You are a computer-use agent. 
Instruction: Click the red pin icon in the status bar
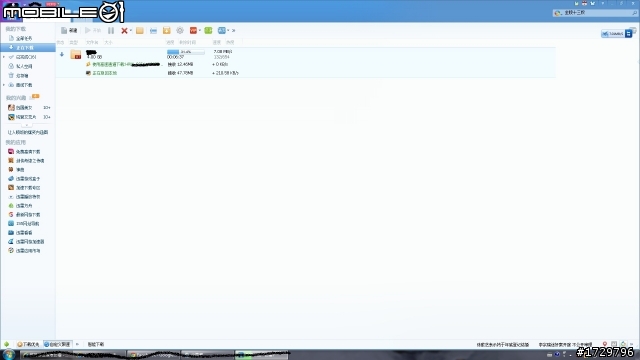(605, 344)
